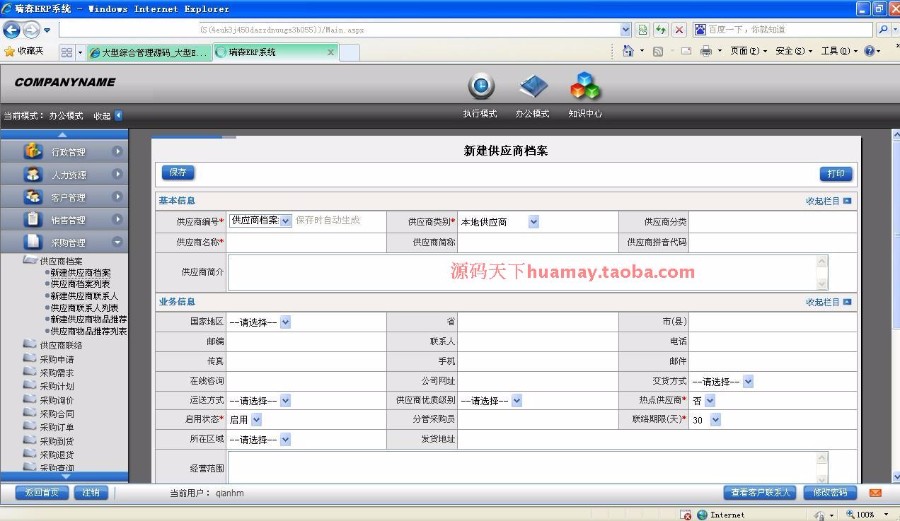Click the red X stop loading icon
Viewport: 900px width, 521px height.
(679, 29)
